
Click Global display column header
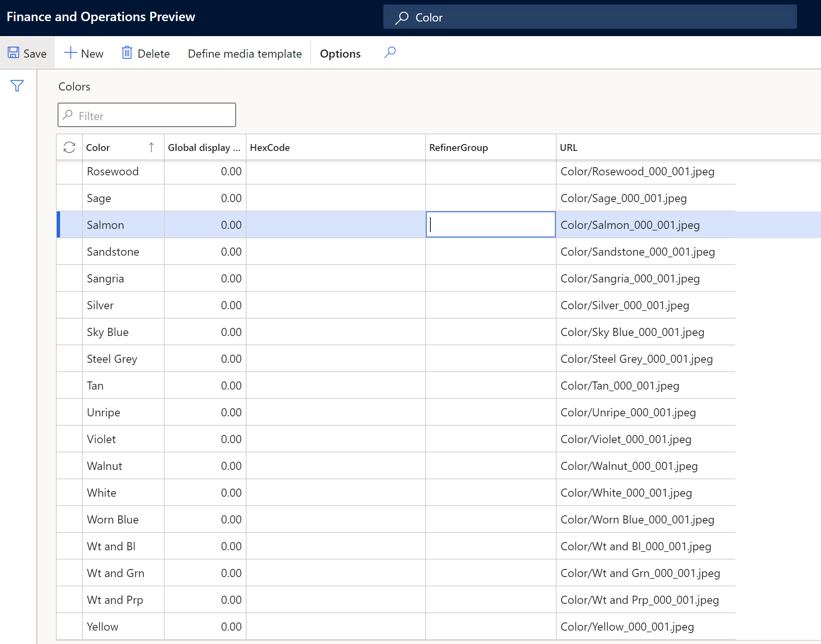pyautogui.click(x=202, y=146)
